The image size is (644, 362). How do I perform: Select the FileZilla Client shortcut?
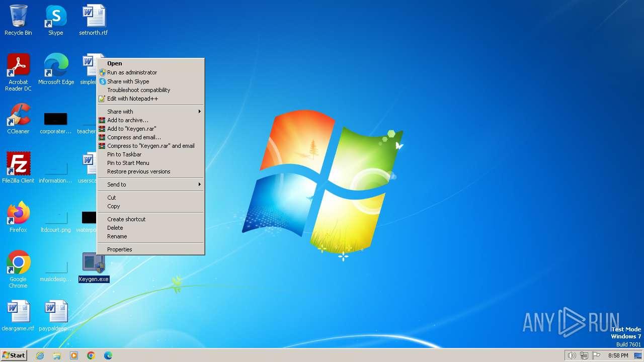click(x=18, y=168)
